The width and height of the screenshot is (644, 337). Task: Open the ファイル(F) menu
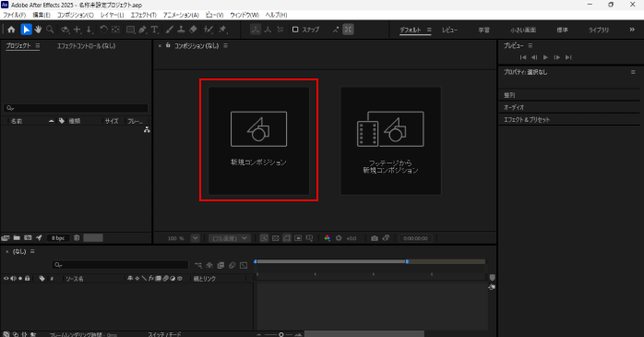[x=15, y=15]
